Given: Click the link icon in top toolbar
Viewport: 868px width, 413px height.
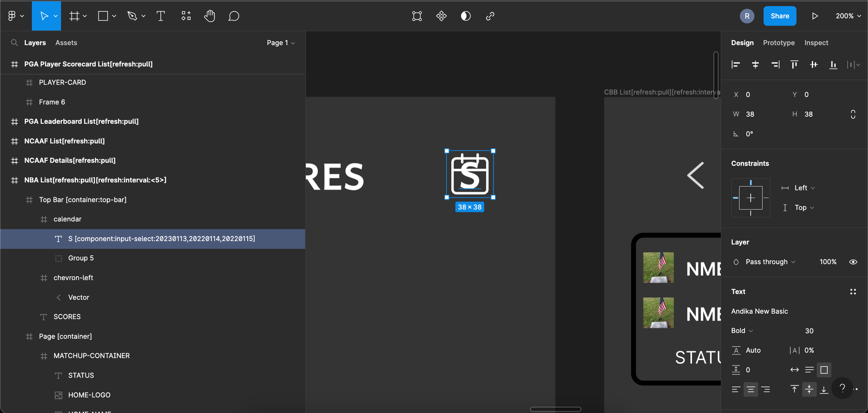Looking at the screenshot, I should tap(490, 16).
